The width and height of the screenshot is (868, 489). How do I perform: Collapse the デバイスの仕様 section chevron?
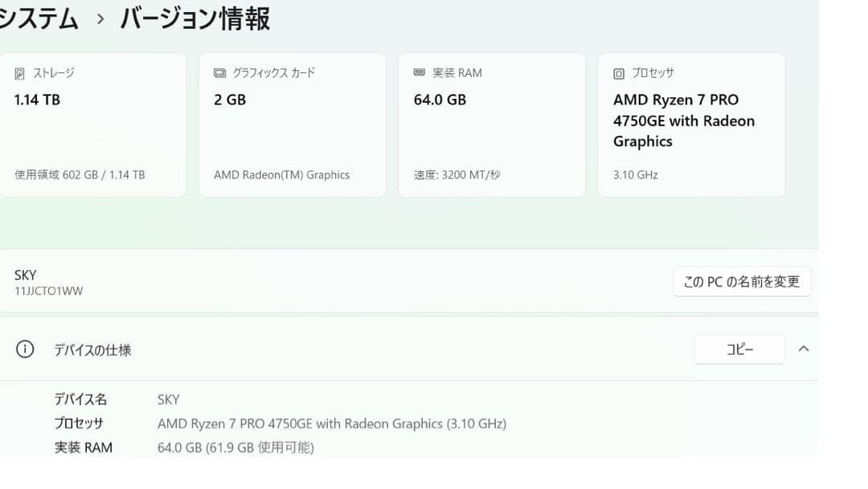(x=804, y=349)
